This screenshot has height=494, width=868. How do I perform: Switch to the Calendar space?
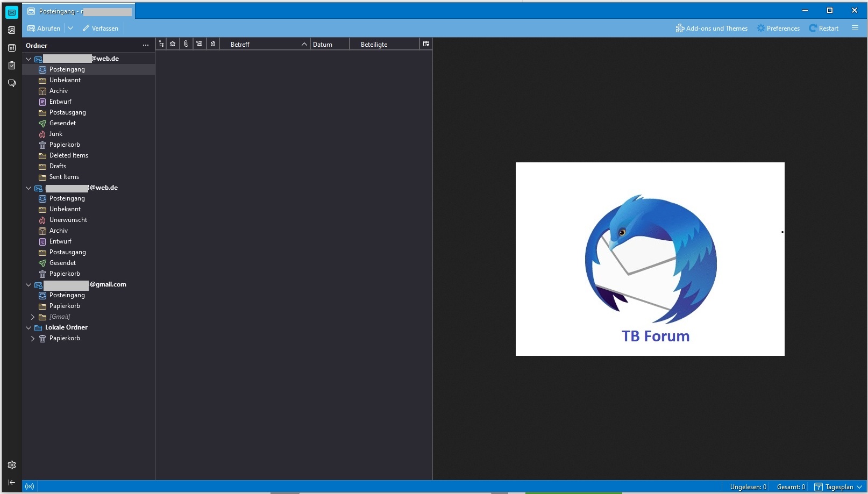[12, 48]
